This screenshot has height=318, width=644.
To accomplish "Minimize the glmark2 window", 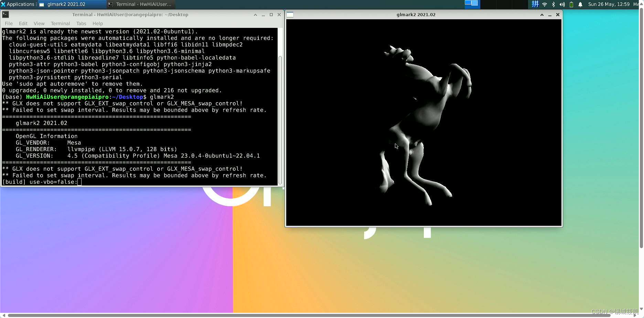I will click(x=550, y=15).
